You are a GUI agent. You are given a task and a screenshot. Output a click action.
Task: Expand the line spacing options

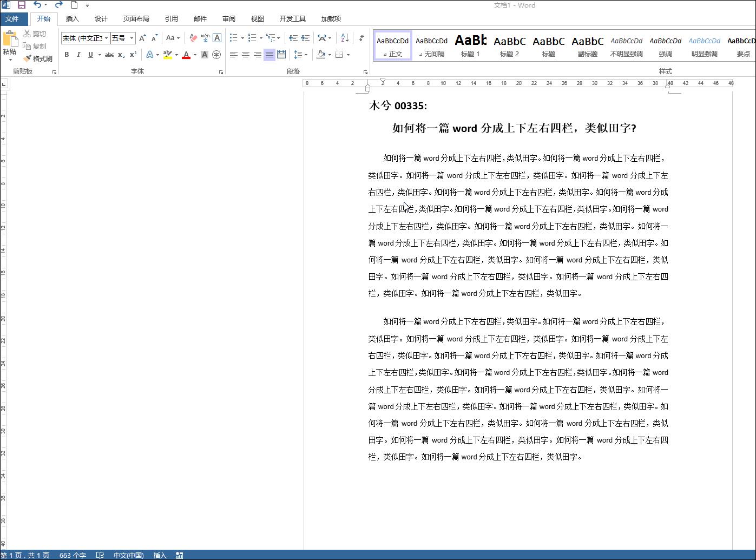point(301,55)
